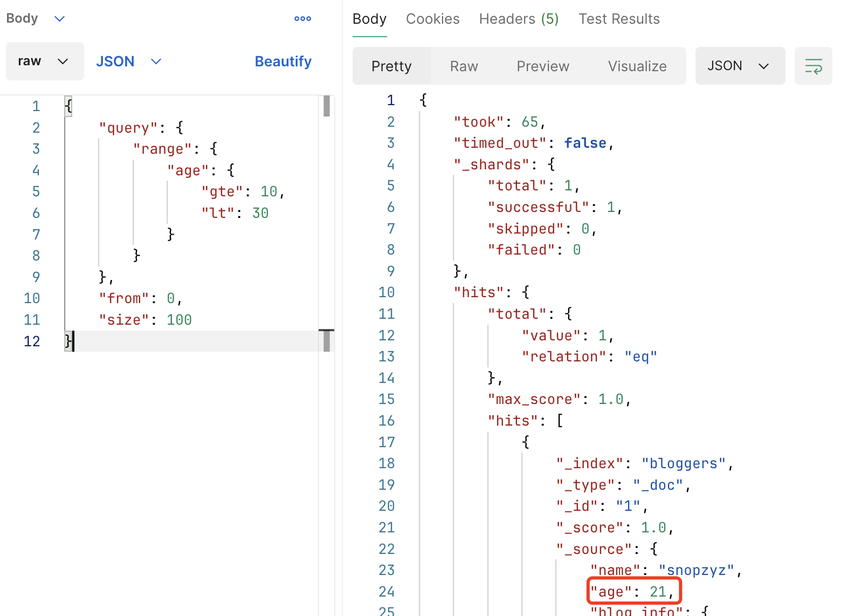
Task: Click the "timed_out": false response line
Action: [534, 143]
